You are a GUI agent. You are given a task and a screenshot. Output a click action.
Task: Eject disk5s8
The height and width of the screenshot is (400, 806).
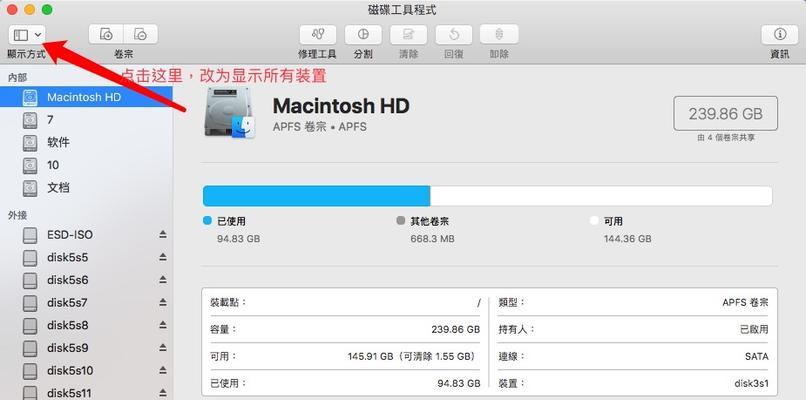tap(162, 325)
